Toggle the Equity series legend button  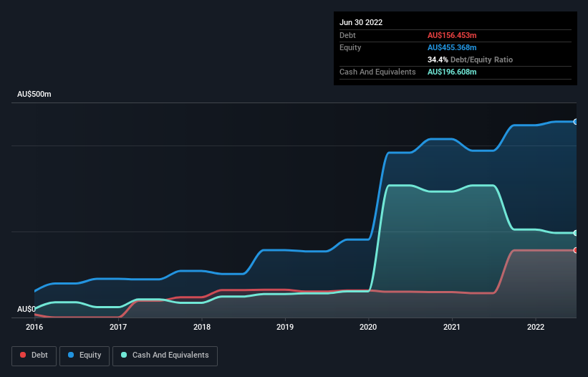click(85, 355)
